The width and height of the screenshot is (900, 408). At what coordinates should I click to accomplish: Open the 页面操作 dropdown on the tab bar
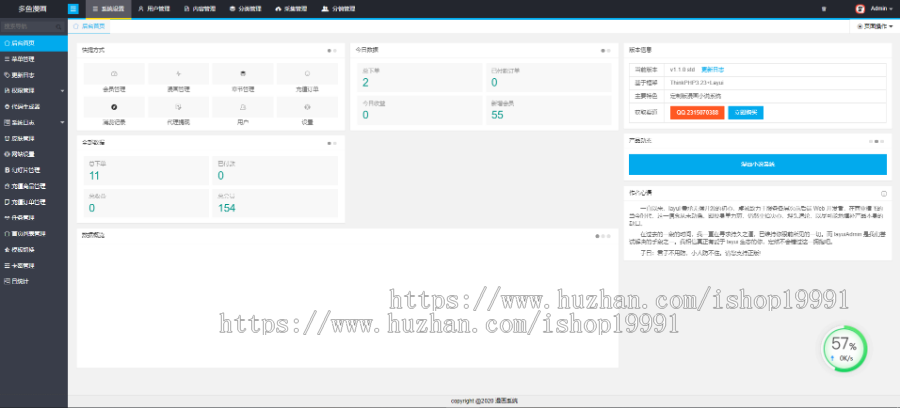tap(875, 26)
